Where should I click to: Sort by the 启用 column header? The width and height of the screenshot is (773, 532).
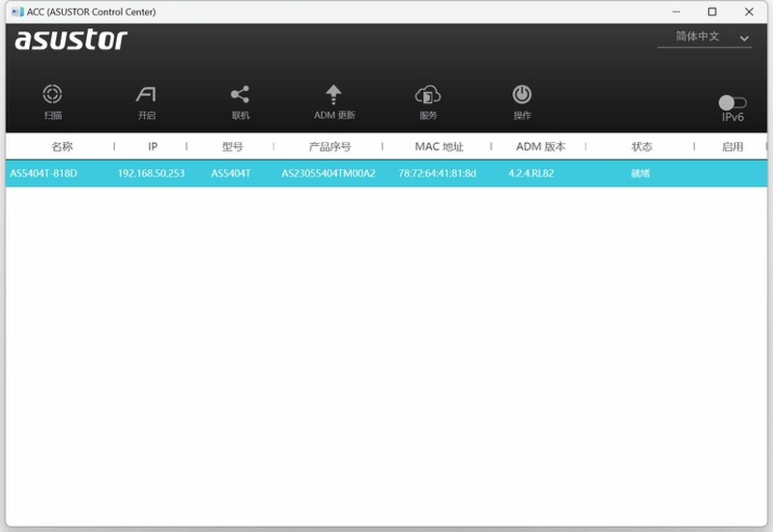click(732, 147)
